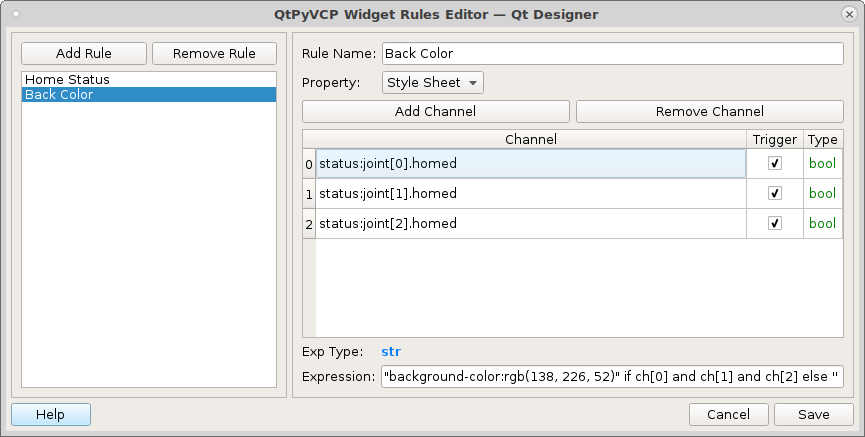Select row header 2 in channel table
The width and height of the screenshot is (865, 437).
(309, 223)
